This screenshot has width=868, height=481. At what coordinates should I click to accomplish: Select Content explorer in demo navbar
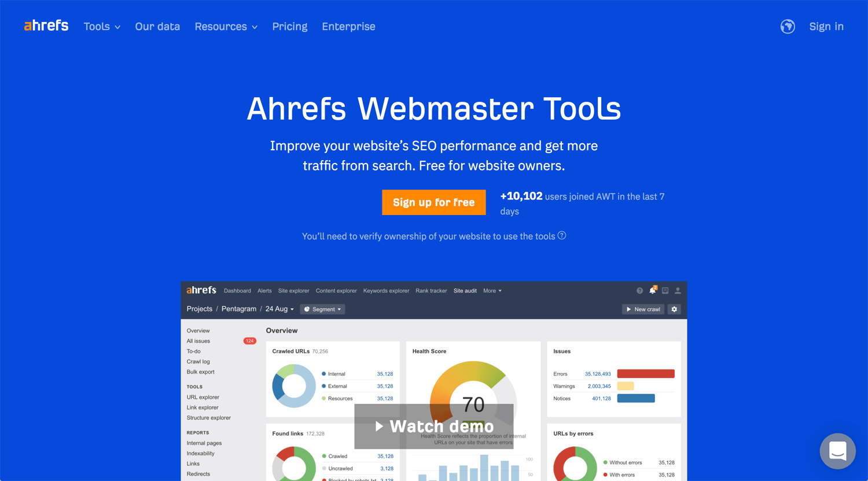pyautogui.click(x=336, y=291)
